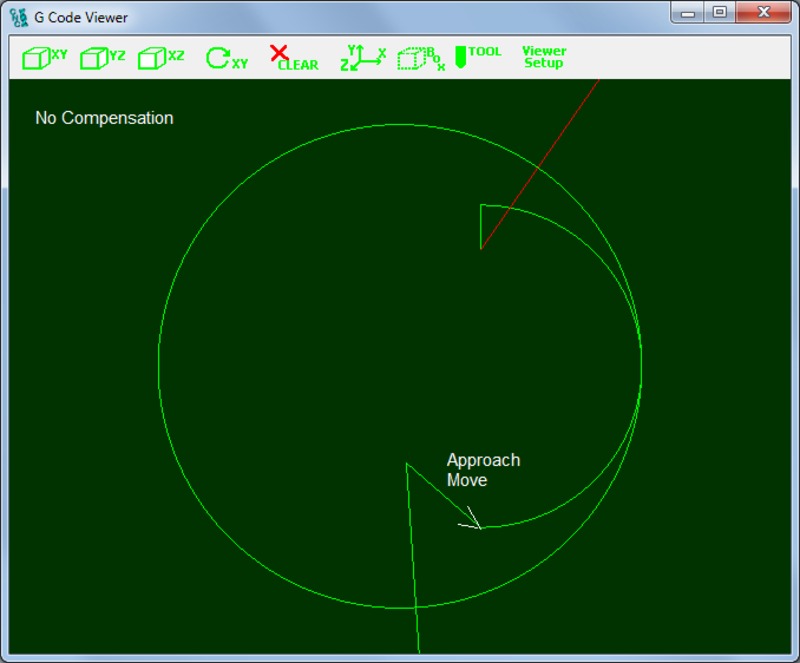Click the leftmost point of the green circle
The height and width of the screenshot is (663, 800).
159,366
